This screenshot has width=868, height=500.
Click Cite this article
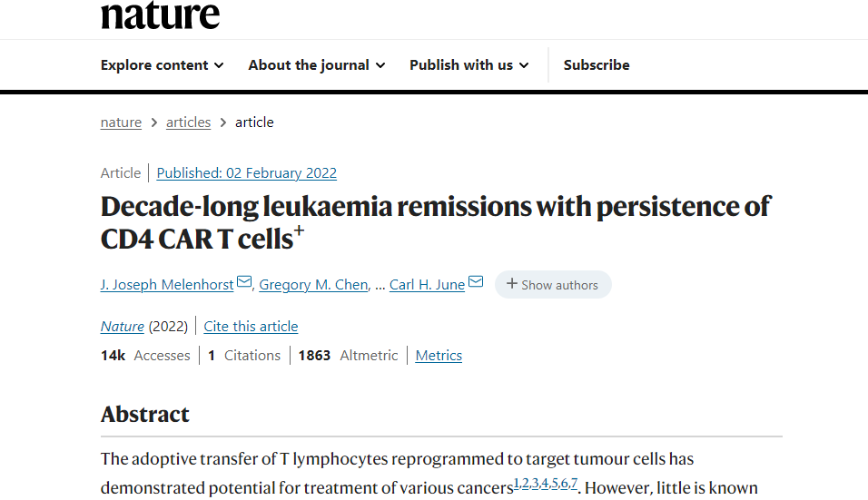(x=251, y=327)
